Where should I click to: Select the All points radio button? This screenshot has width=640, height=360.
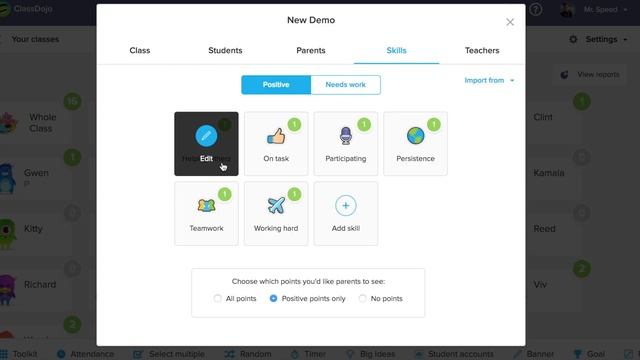218,298
